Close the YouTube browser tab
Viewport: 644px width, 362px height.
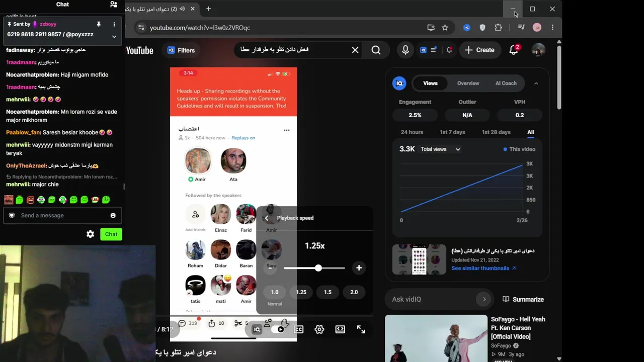tap(194, 9)
